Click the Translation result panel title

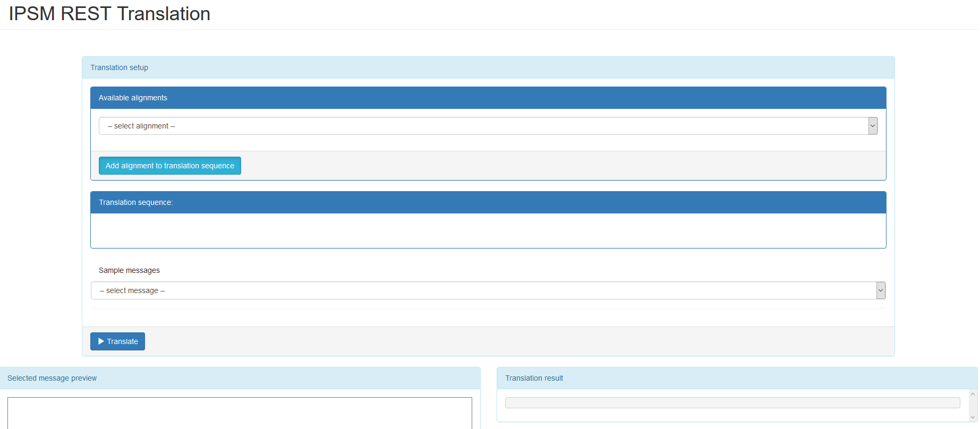click(534, 378)
